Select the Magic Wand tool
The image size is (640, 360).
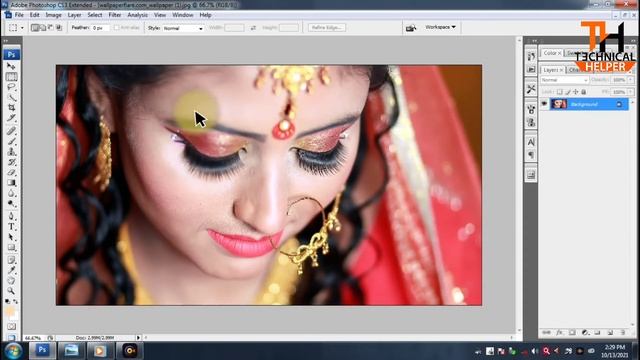11,97
